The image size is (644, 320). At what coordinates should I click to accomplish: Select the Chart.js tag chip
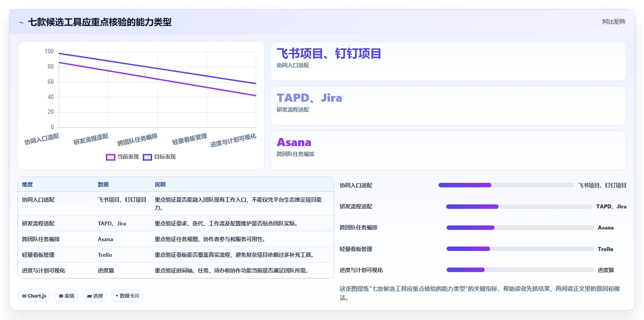point(34,296)
